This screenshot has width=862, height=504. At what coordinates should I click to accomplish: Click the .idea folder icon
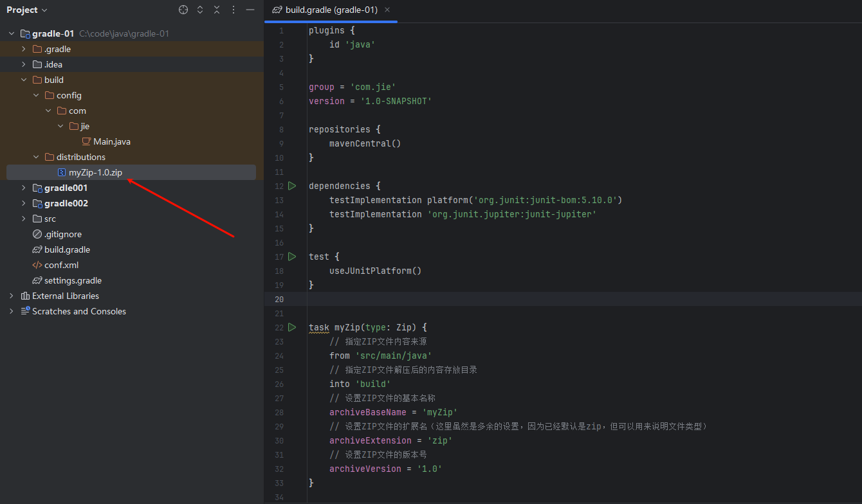click(37, 64)
